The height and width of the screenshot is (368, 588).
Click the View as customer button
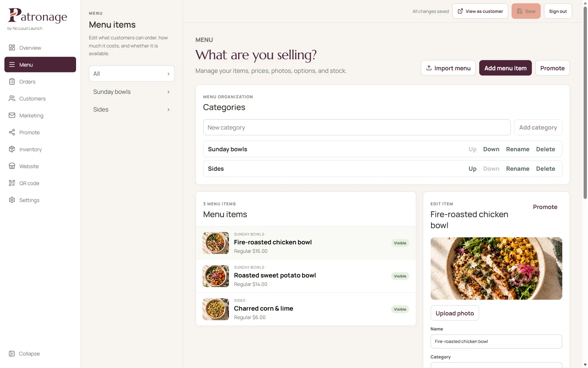[x=480, y=11]
